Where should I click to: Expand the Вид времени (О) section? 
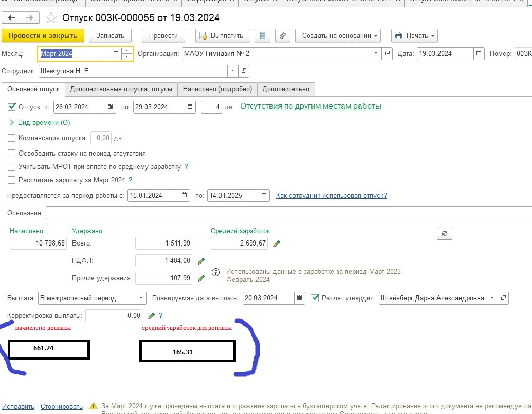pyautogui.click(x=12, y=123)
